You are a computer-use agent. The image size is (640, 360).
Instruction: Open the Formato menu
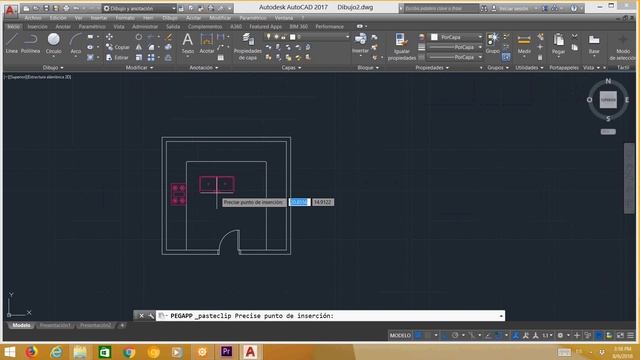point(125,18)
